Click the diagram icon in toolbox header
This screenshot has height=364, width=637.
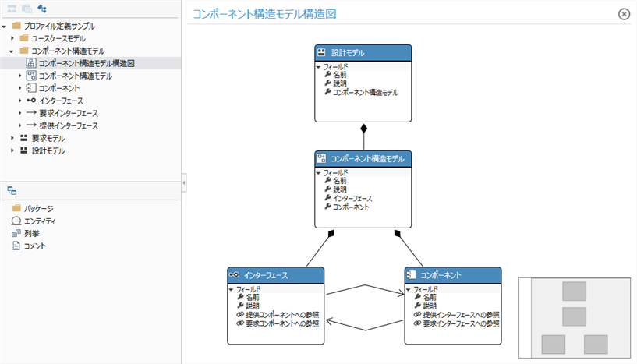click(12, 190)
